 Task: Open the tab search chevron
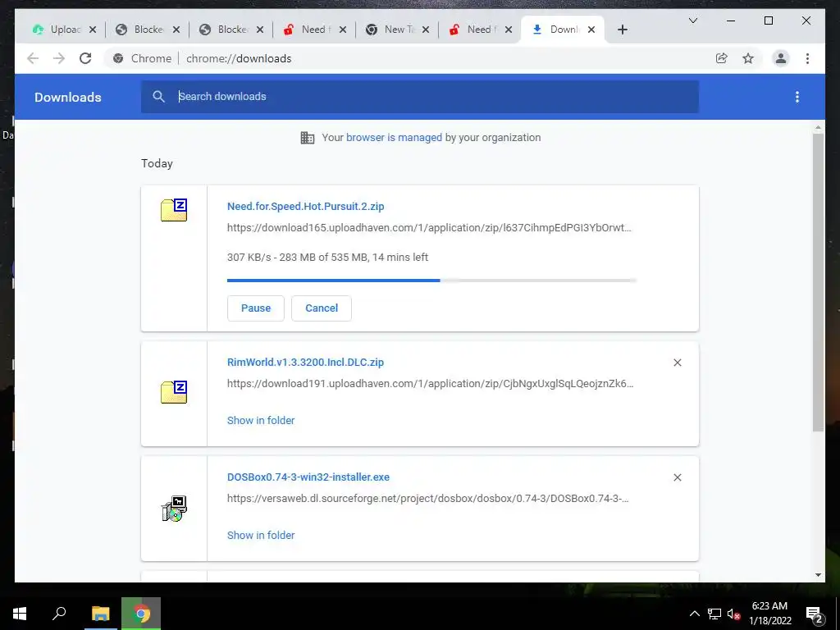(x=692, y=21)
